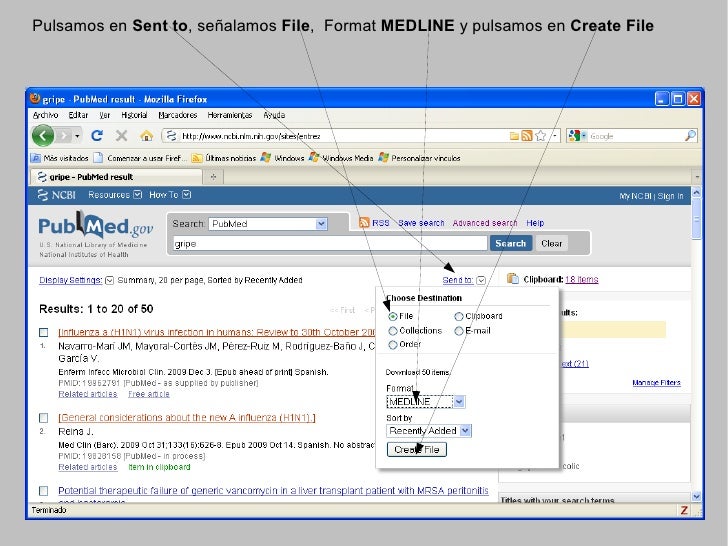Click the RSS feed icon in address bar
This screenshot has height=546, width=728.
click(x=526, y=136)
